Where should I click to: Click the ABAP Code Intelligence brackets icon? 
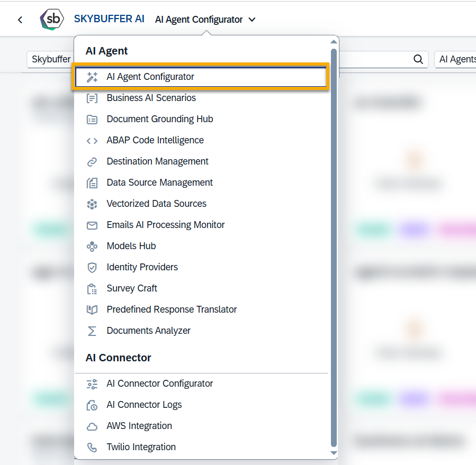tap(92, 141)
